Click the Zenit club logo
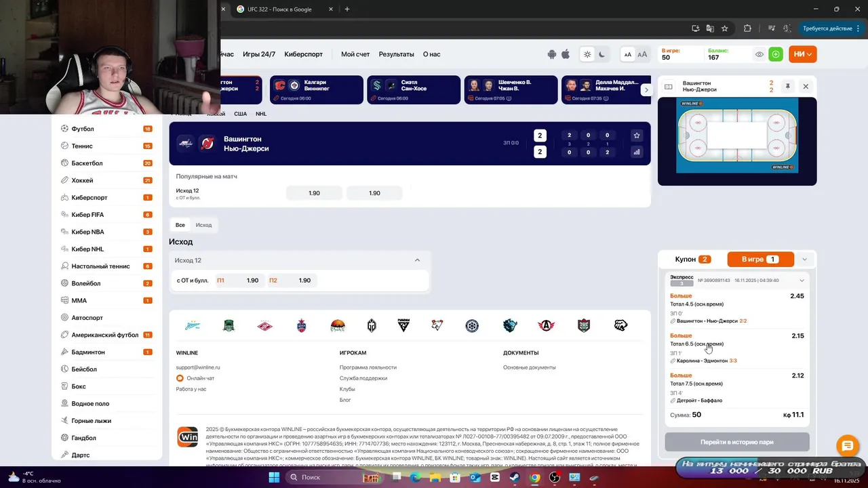This screenshot has width=868, height=488. [x=193, y=325]
